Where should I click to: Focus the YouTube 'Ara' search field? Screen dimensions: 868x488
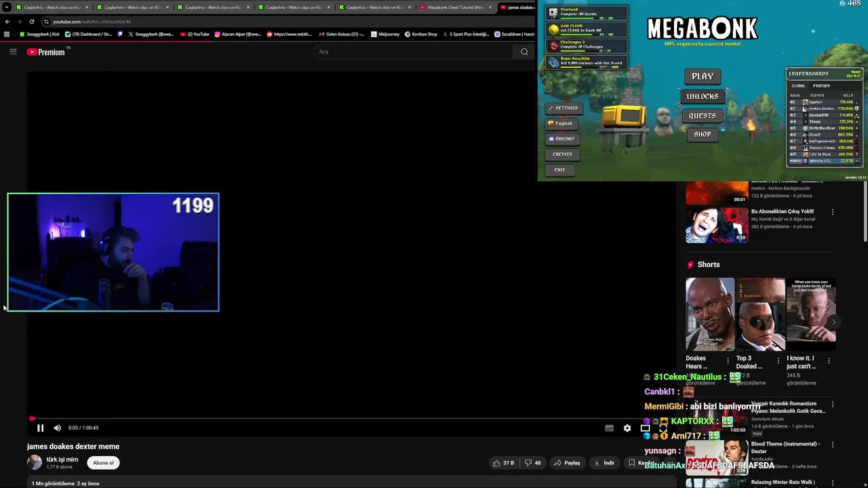[414, 52]
